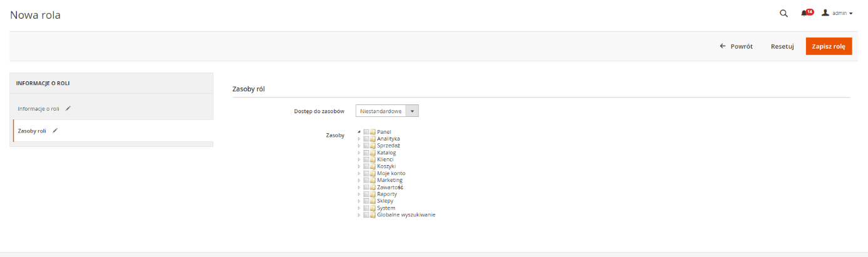Click the Resetuj button

click(x=782, y=46)
